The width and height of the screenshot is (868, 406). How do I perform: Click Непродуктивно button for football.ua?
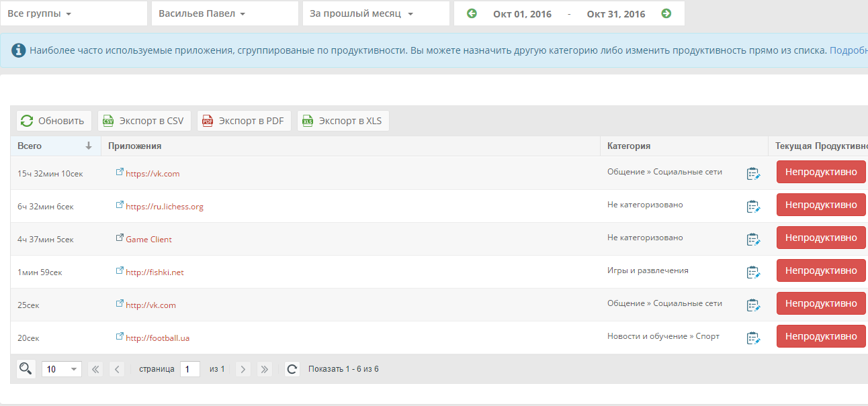point(821,336)
